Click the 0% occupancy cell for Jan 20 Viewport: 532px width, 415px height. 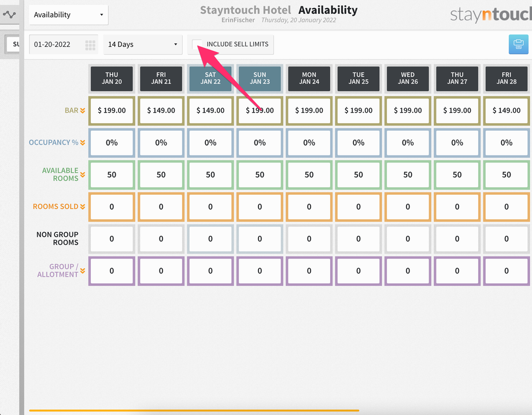112,143
